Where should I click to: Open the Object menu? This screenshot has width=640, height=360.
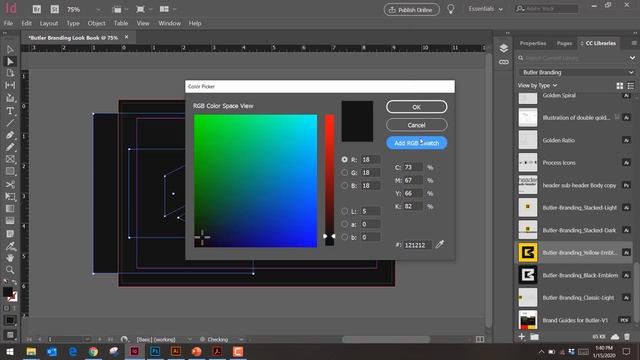(x=96, y=23)
